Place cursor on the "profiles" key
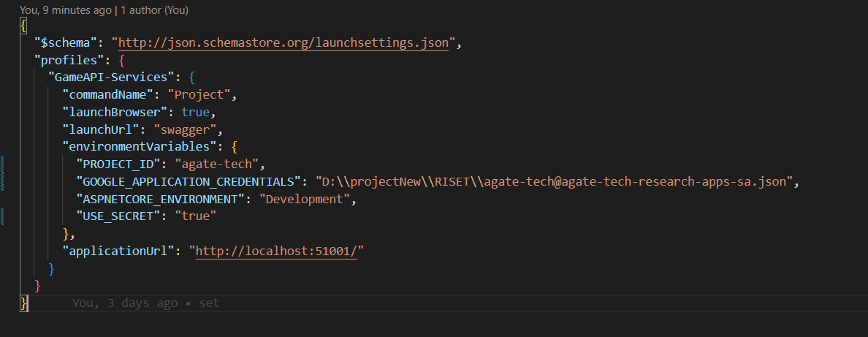The height and width of the screenshot is (337, 868). click(x=66, y=61)
